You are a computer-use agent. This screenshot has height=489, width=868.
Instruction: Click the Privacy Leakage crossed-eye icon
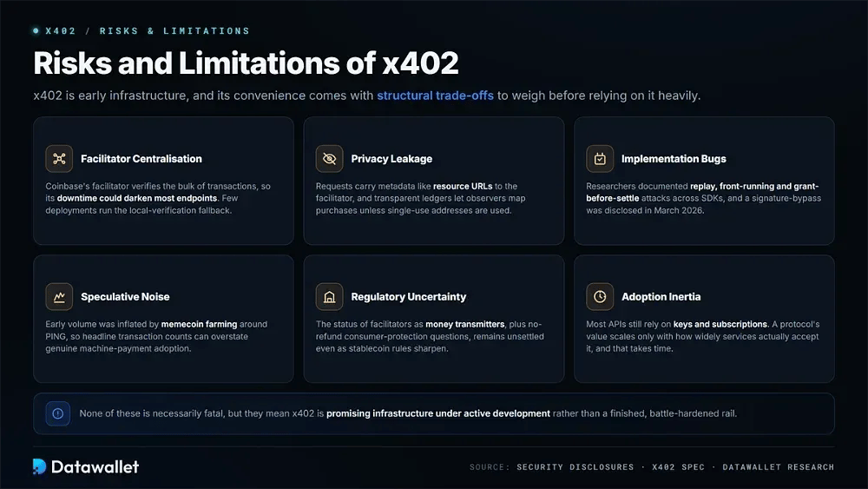[329, 159]
